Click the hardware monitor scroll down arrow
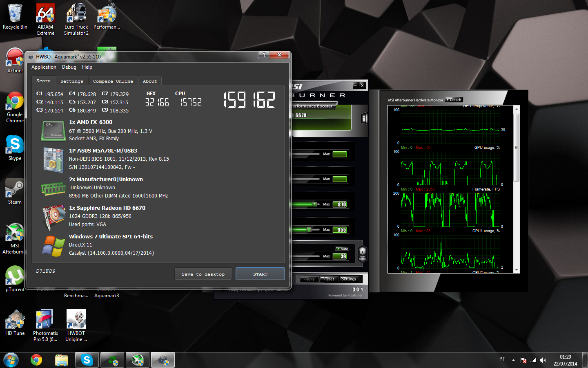588x368 pixels. (517, 270)
